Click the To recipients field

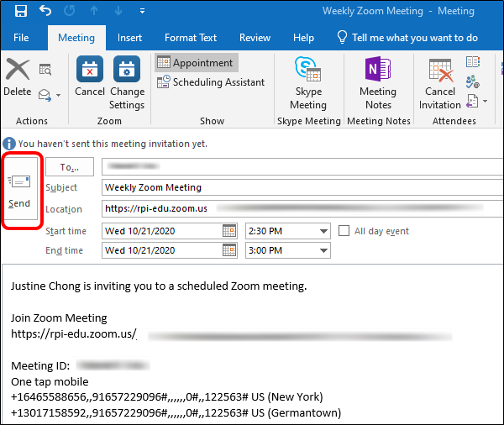pyautogui.click(x=302, y=166)
